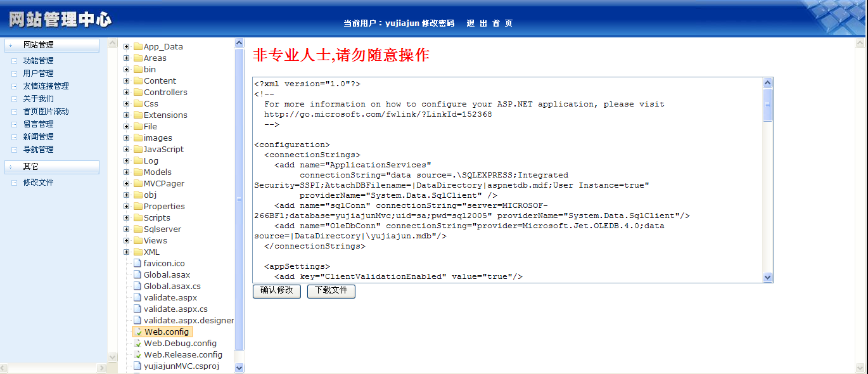Click the images folder icon
Image resolution: width=868 pixels, height=374 pixels.
pyautogui.click(x=137, y=138)
